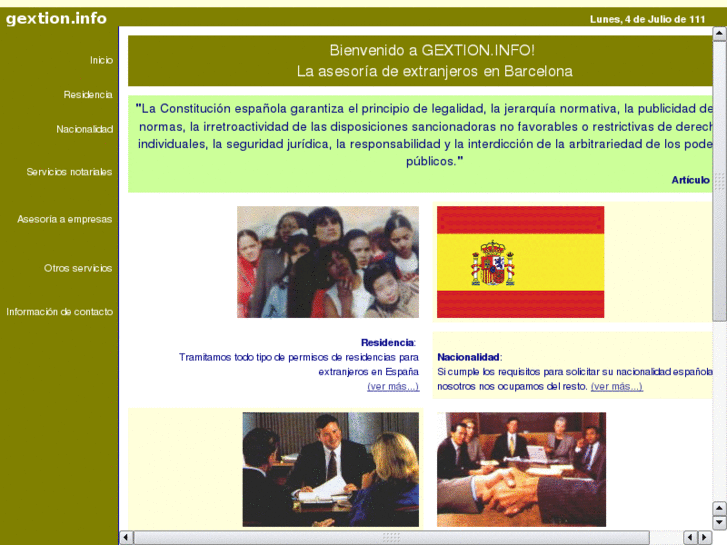Click the vertical scrollbar thumb
Image resolution: width=727 pixels, height=545 pixels.
pos(719,181)
